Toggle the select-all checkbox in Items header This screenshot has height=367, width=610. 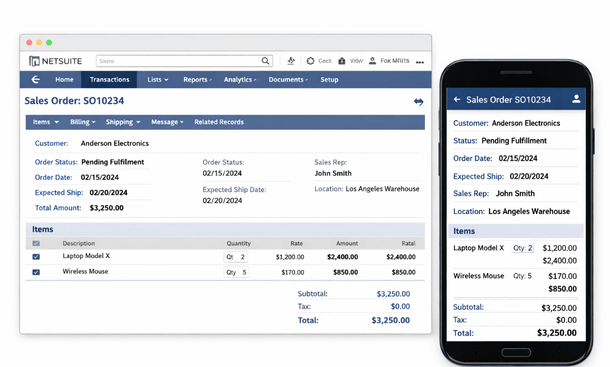pyautogui.click(x=36, y=243)
